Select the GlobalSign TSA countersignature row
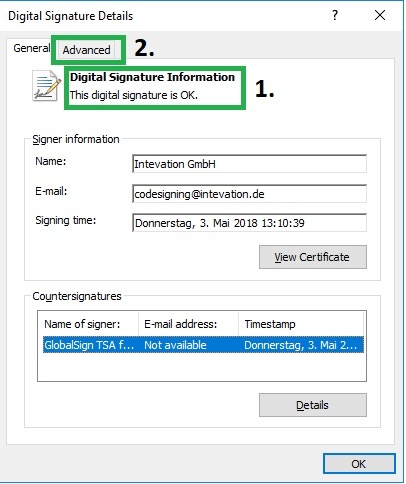This screenshot has width=406, height=484. click(x=203, y=345)
